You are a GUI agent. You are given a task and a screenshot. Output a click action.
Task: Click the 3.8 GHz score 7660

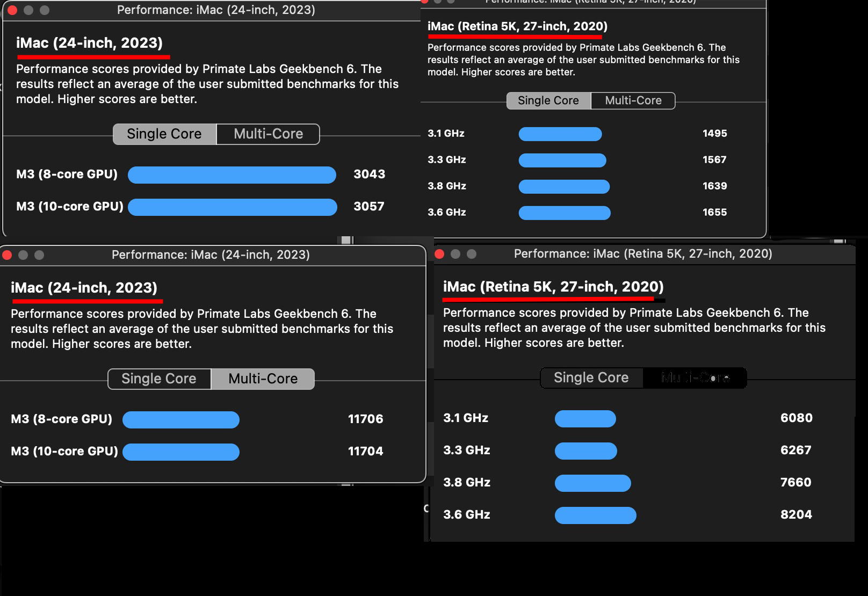[796, 482]
